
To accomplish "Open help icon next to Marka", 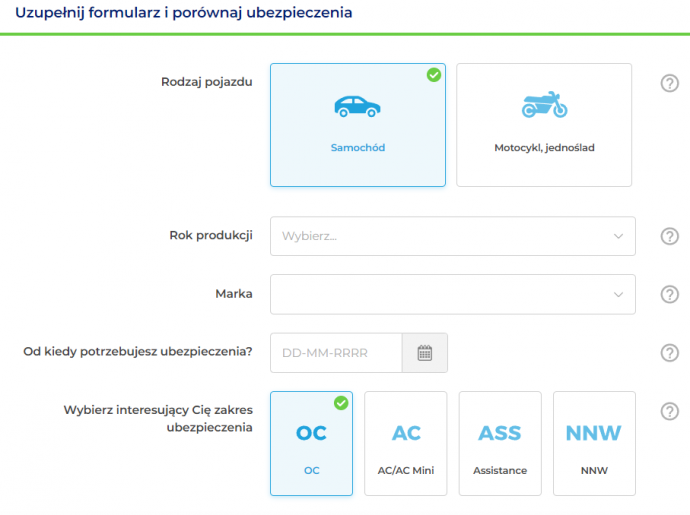I will (x=669, y=294).
